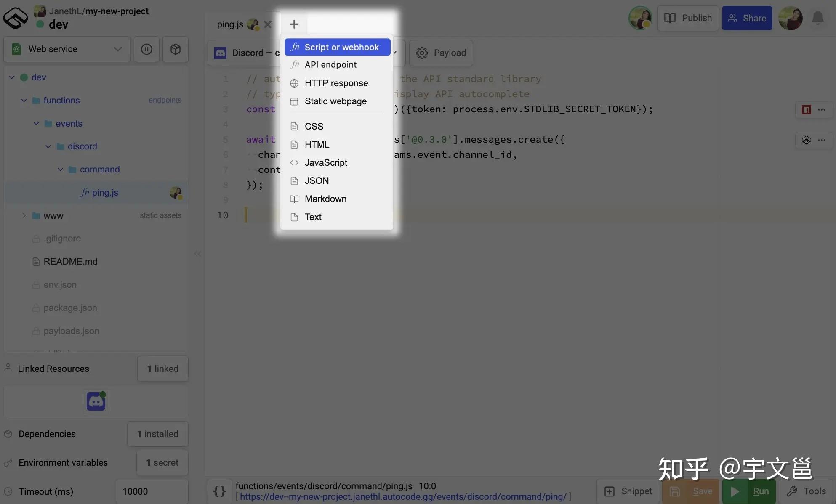Open the endpoint URL link
Image resolution: width=836 pixels, height=504 pixels.
(403, 497)
